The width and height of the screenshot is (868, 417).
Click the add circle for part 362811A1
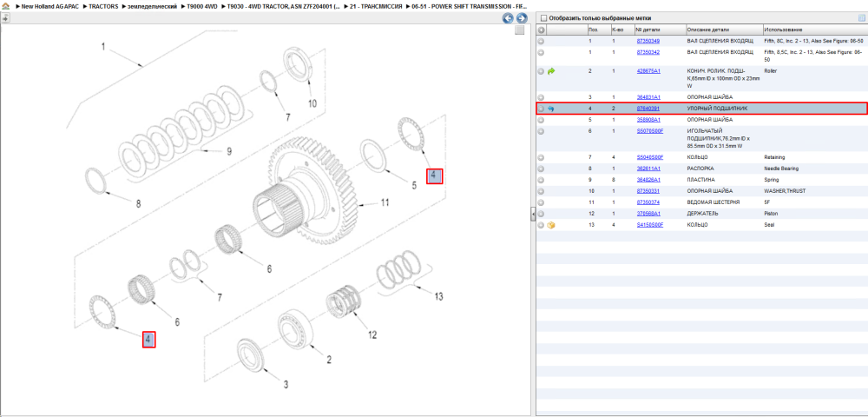click(x=541, y=169)
